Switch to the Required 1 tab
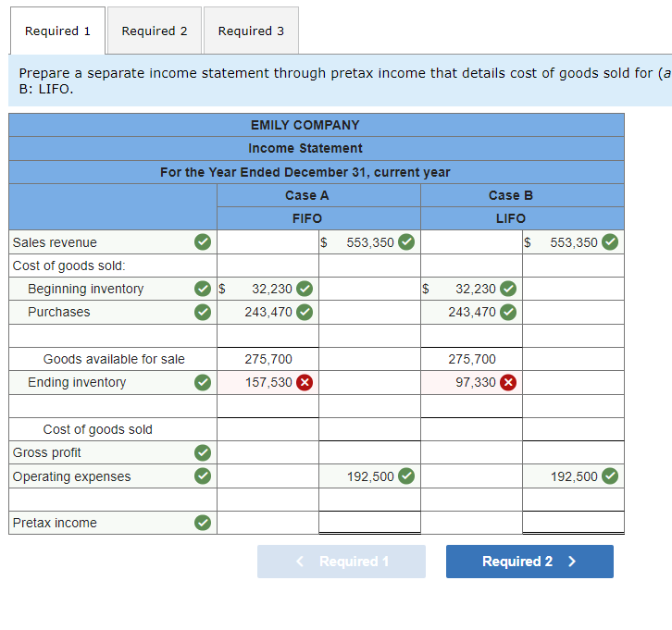672x630 pixels. 57,31
